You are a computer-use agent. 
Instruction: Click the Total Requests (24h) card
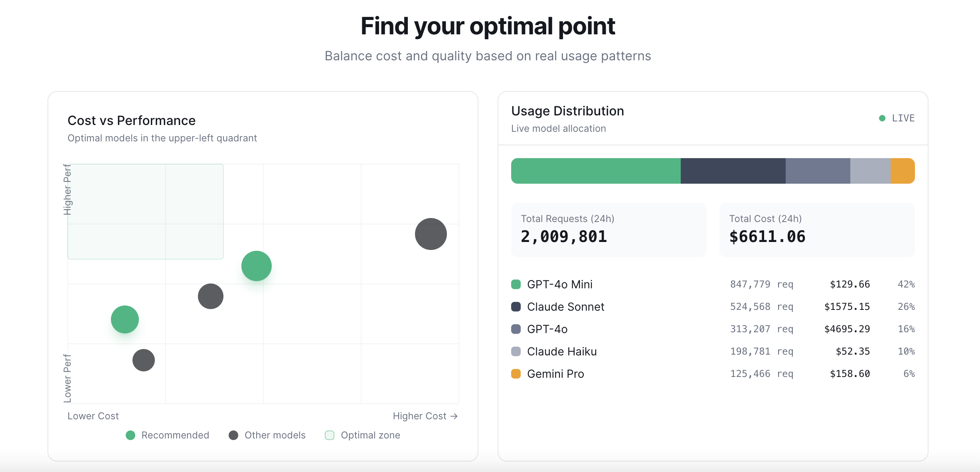pyautogui.click(x=609, y=230)
